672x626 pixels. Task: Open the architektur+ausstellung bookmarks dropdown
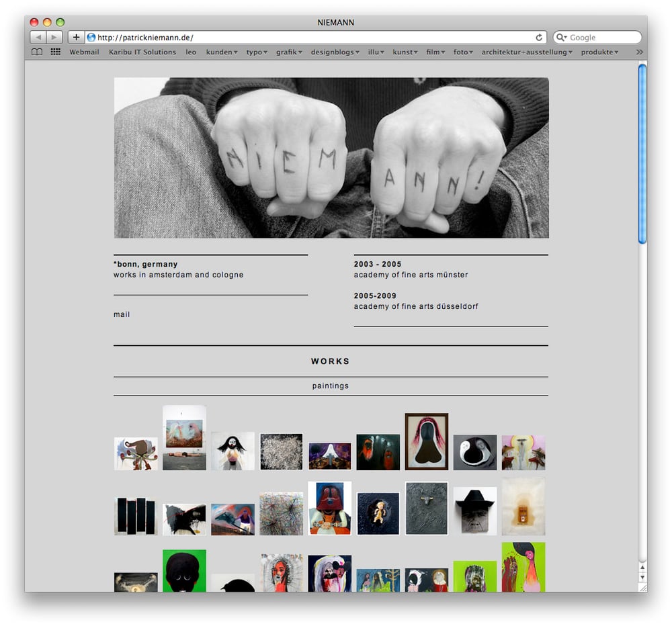[527, 52]
